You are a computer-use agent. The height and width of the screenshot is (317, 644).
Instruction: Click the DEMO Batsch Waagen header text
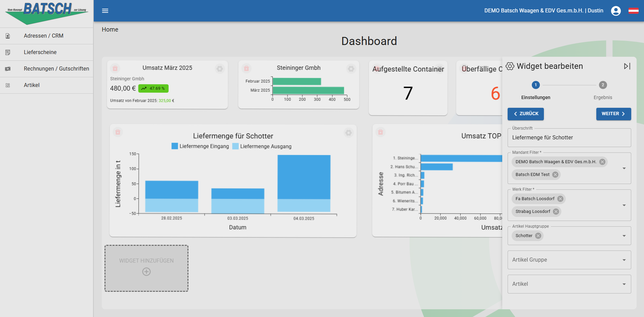[544, 11]
